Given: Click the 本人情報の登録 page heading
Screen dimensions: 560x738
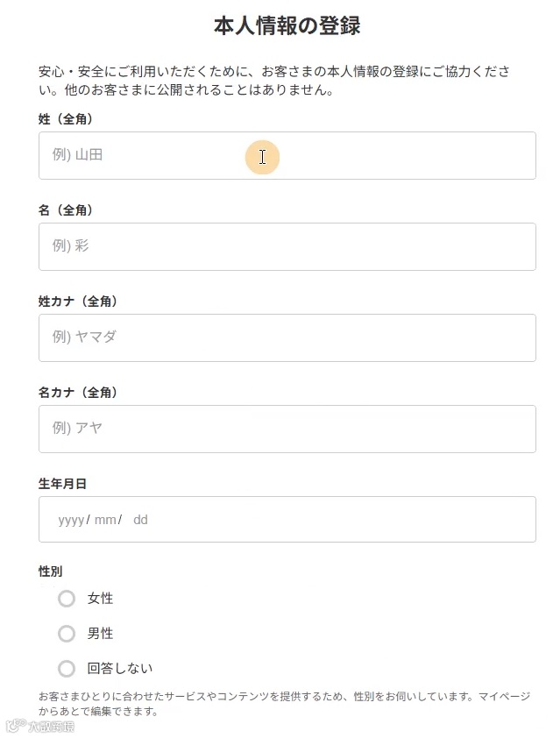Looking at the screenshot, I should click(x=287, y=26).
